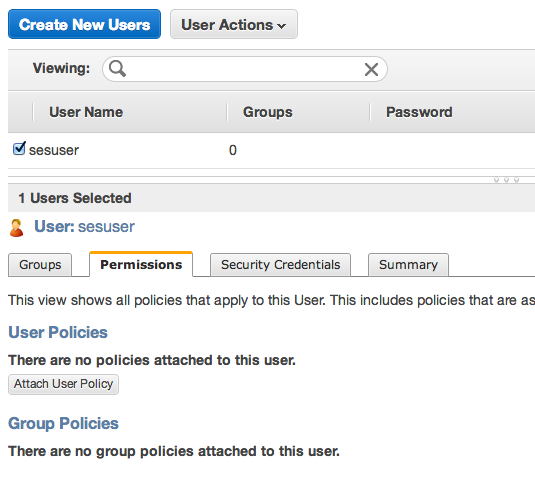Image resolution: width=535 pixels, height=492 pixels.
Task: Sort by the Groups column header
Action: tap(268, 112)
